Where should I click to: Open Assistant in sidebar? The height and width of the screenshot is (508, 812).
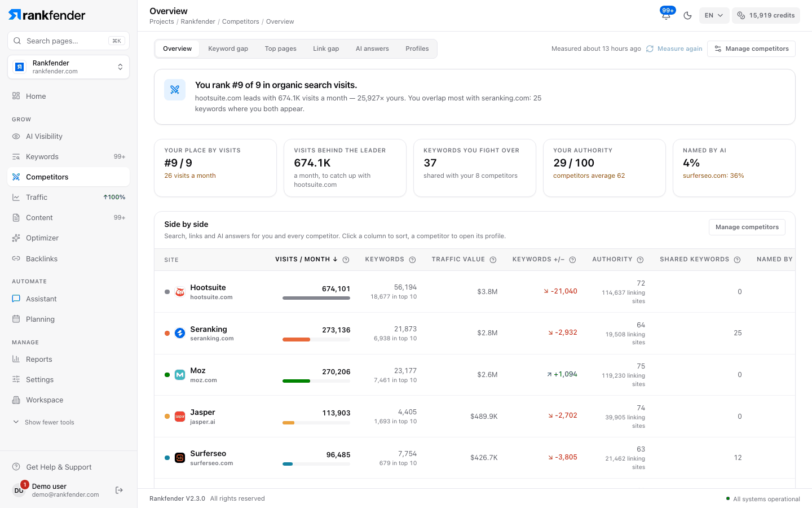click(x=69, y=299)
